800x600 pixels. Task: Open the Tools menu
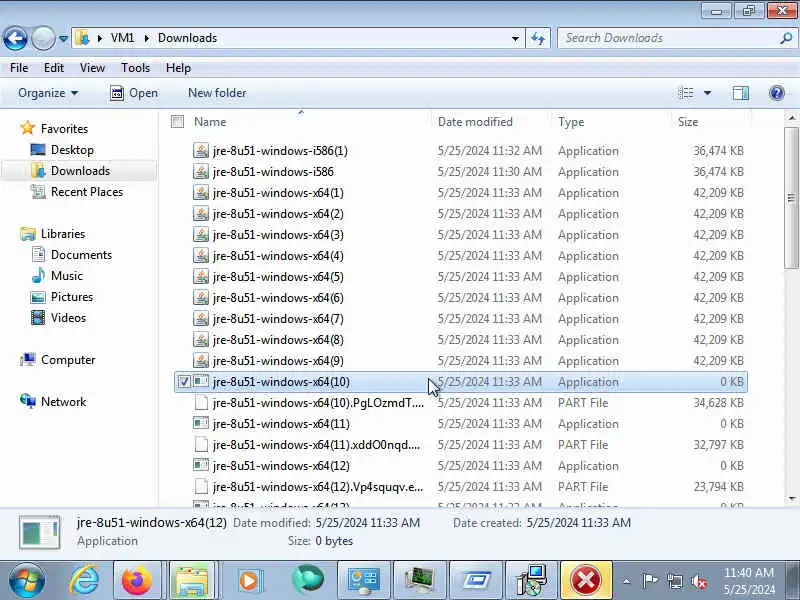135,68
